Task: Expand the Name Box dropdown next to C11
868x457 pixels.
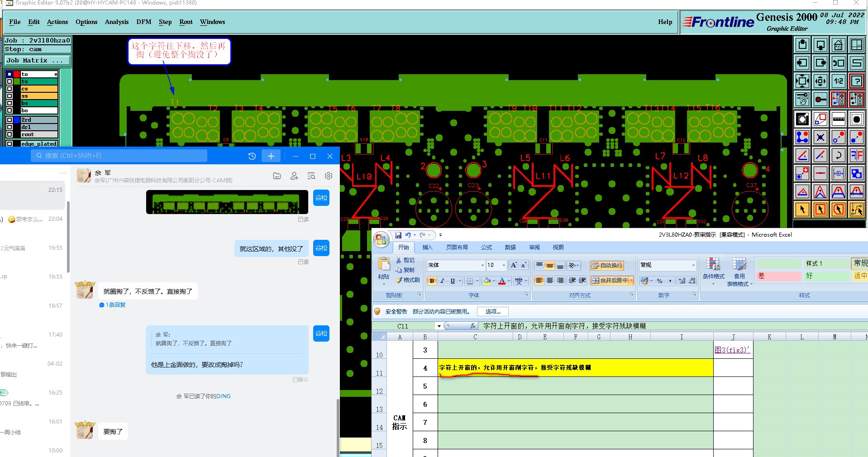Action: pos(439,326)
